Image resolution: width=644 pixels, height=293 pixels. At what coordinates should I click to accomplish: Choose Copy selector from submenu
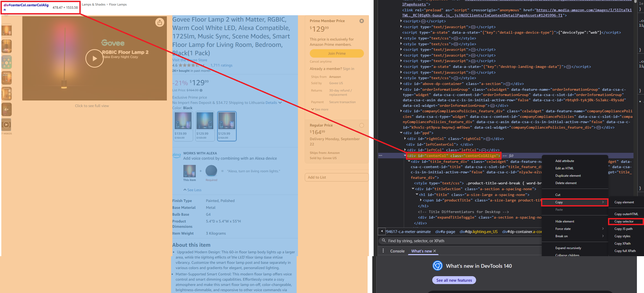624,221
